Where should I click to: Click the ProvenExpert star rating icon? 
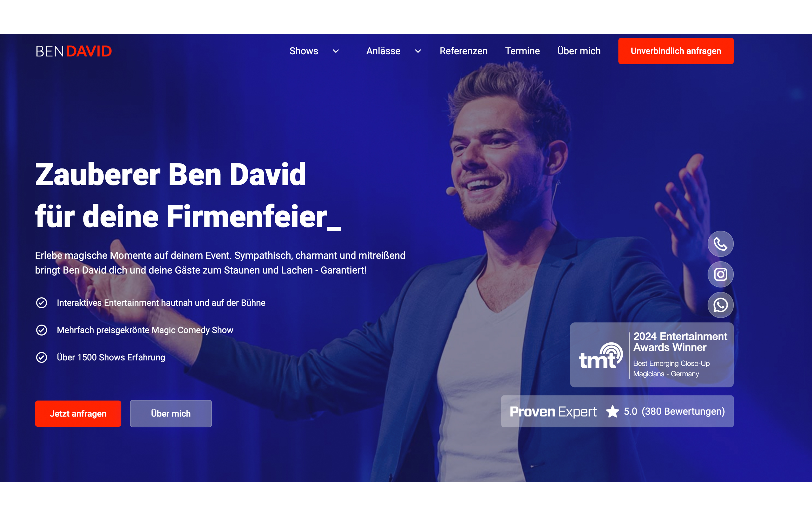click(x=612, y=412)
